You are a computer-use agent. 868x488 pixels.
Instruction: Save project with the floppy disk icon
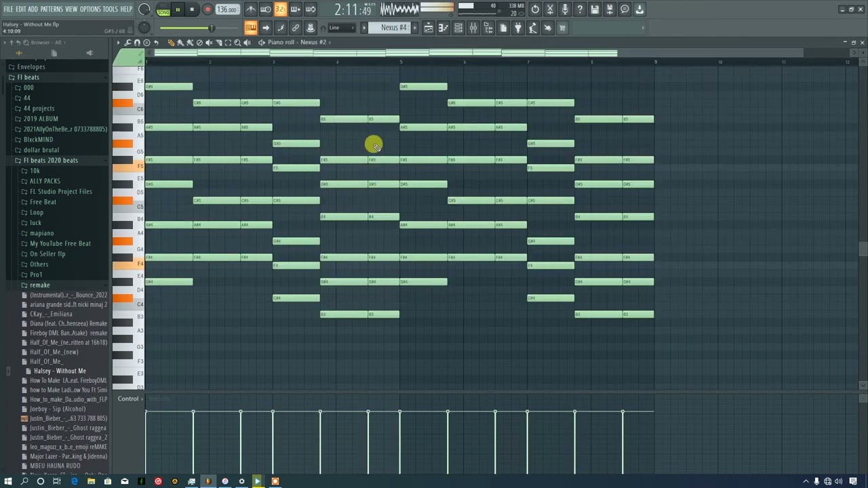point(595,9)
